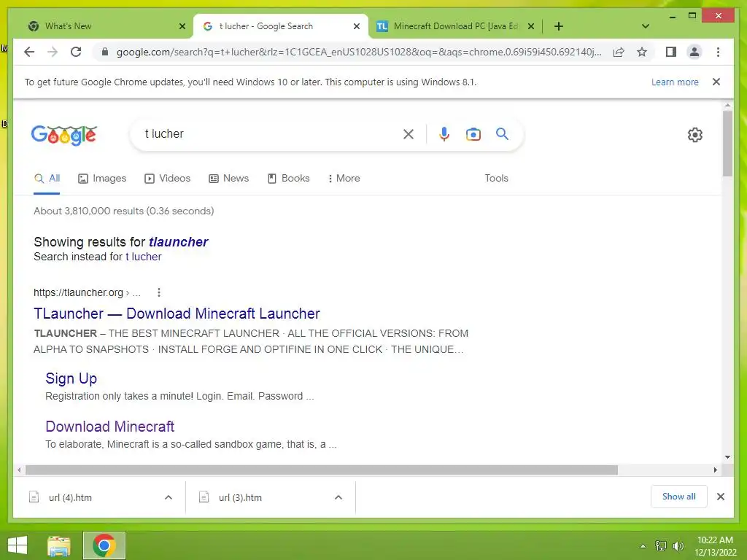Screen dimensions: 747x560
Task: Switch to Images results
Action: coord(102,179)
